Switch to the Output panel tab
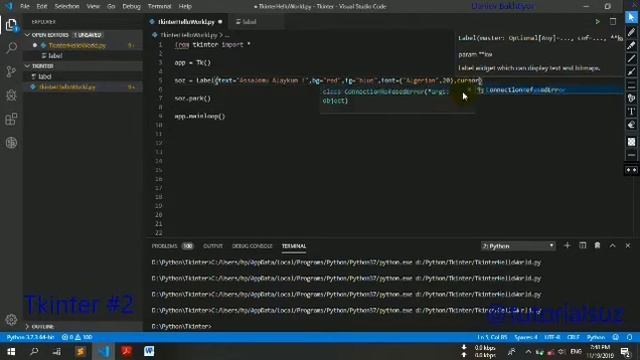640x360 pixels. 213,246
